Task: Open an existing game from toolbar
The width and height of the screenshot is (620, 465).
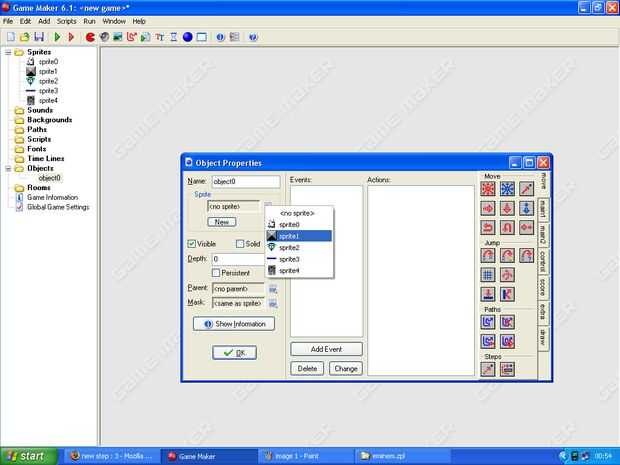Action: pyautogui.click(x=25, y=37)
